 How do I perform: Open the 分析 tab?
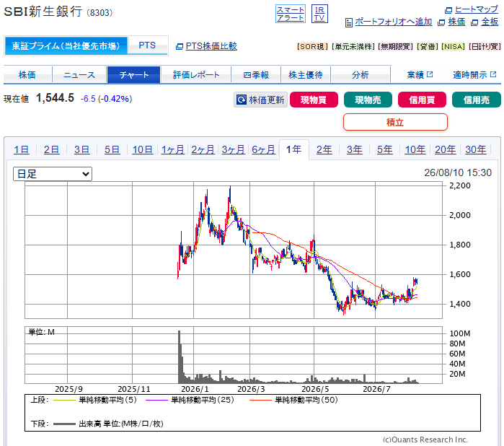pos(361,74)
